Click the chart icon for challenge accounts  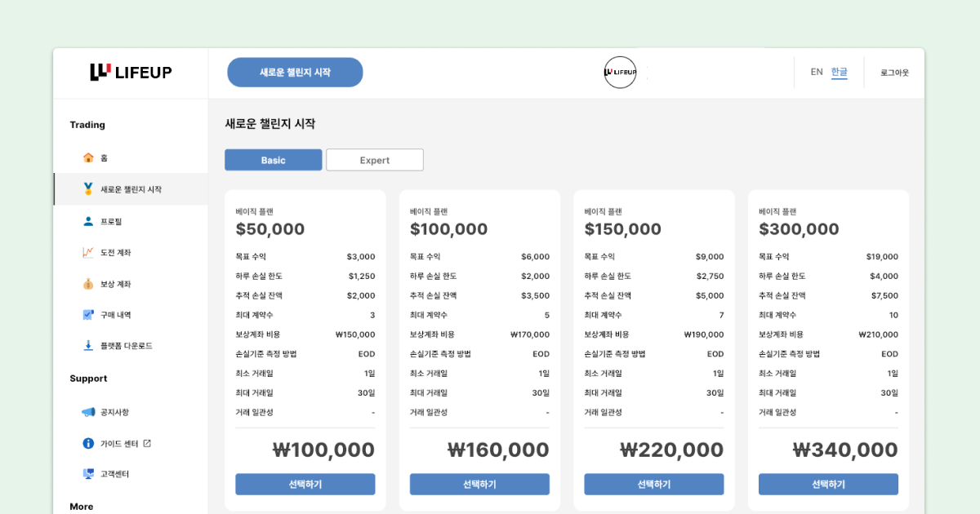88,252
